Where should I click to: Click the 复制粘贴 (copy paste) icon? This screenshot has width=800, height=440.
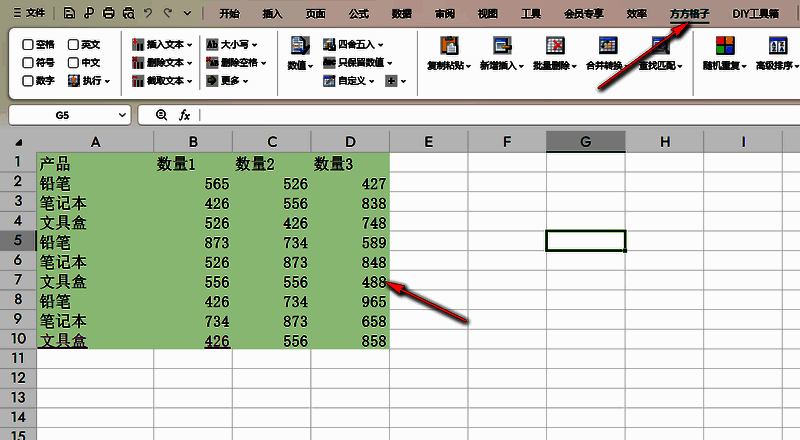450,46
